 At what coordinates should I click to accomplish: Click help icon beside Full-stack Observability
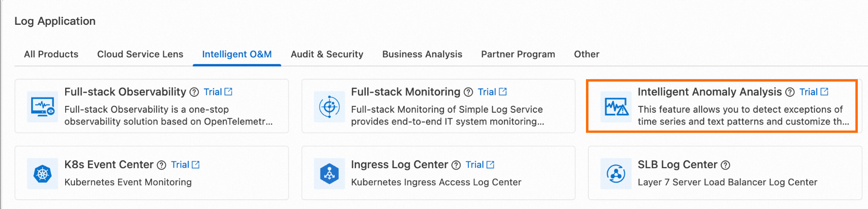point(194,92)
